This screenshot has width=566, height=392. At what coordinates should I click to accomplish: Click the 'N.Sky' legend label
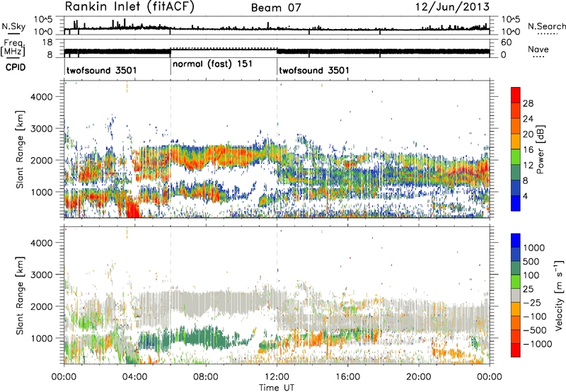[x=13, y=26]
